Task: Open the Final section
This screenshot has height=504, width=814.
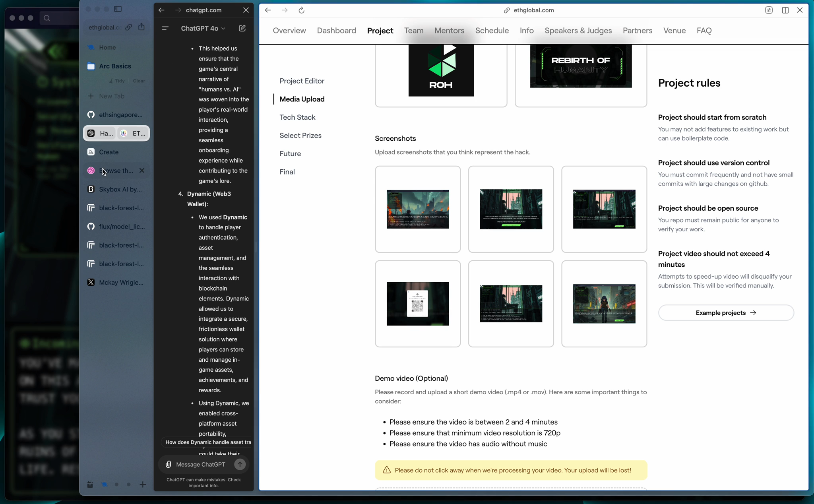Action: [287, 172]
